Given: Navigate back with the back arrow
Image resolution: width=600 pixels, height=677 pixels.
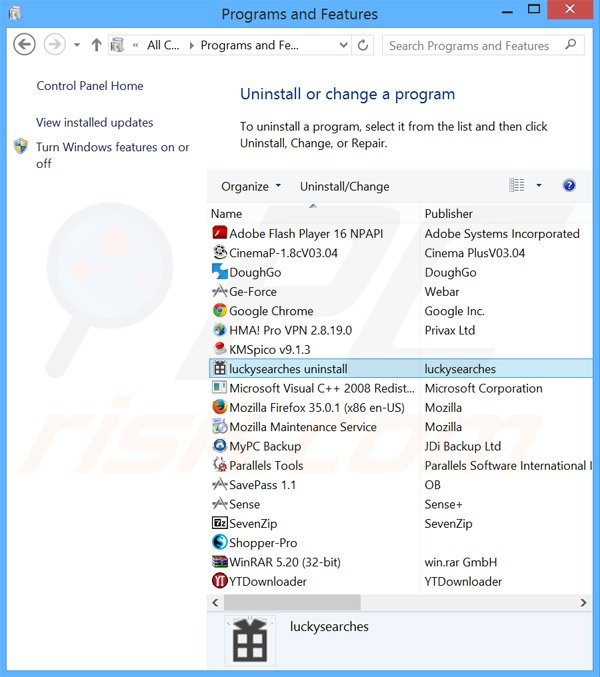Looking at the screenshot, I should coord(24,44).
